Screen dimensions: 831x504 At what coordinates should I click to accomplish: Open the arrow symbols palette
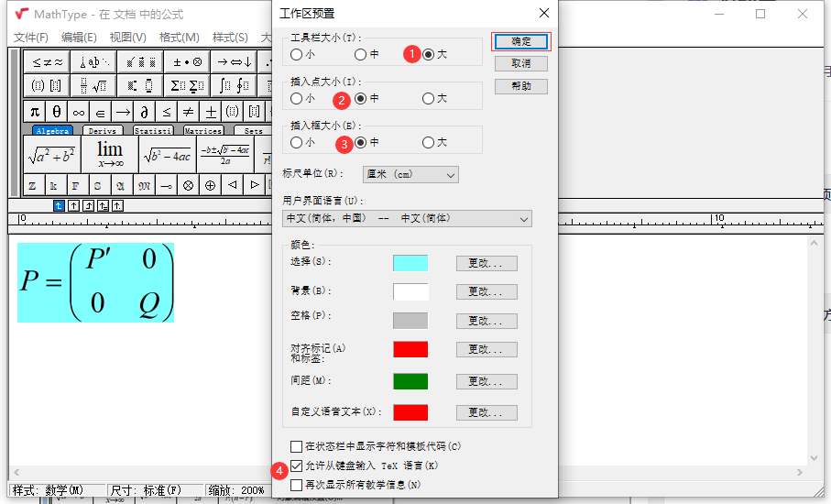tap(234, 62)
